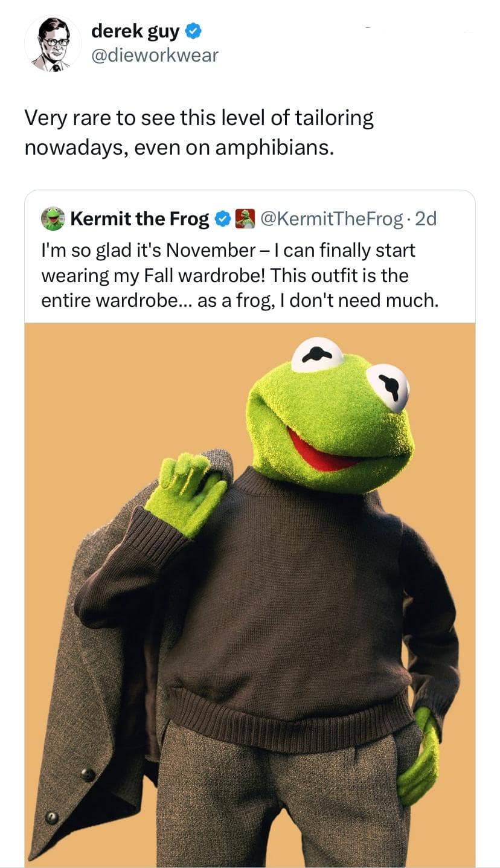Tap the 'Very rare to see' tweet text
This screenshot has width=500, height=868.
pos(199,132)
